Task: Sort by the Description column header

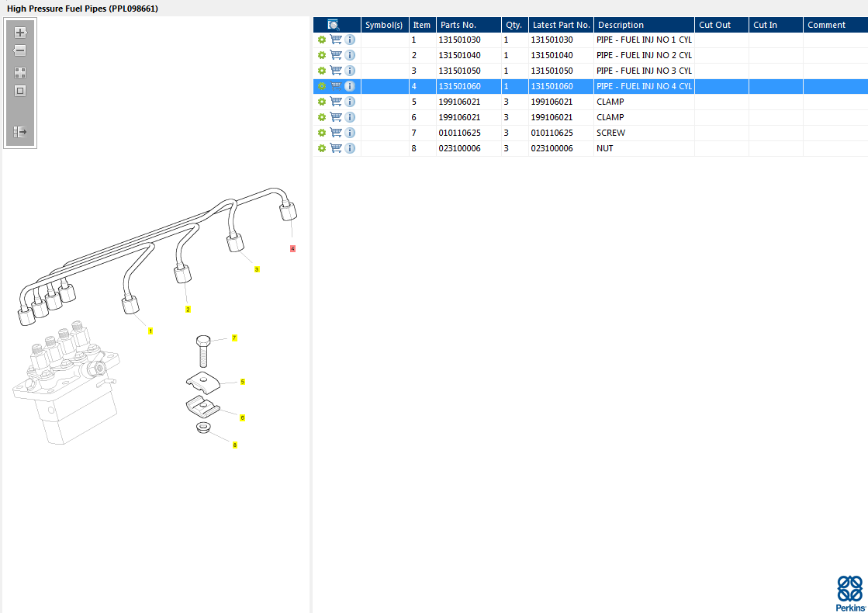Action: pos(645,25)
